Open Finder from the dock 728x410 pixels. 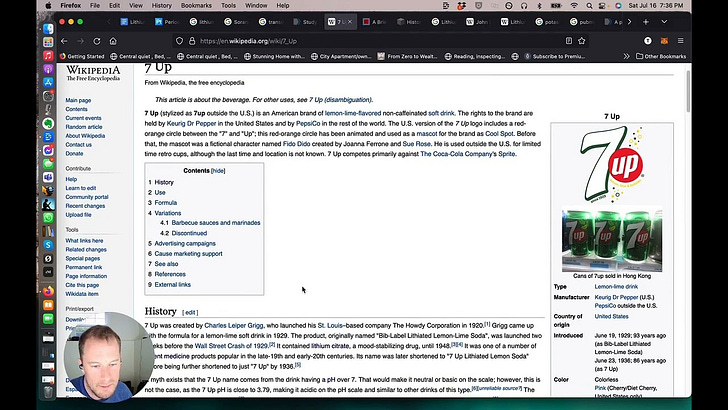coord(48,29)
